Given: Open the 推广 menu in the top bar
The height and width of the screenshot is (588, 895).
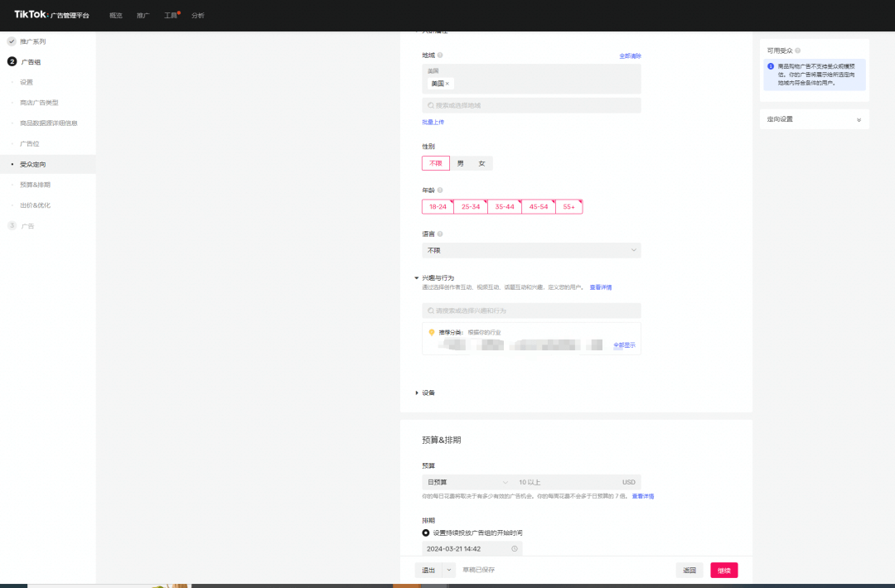Looking at the screenshot, I should (143, 16).
